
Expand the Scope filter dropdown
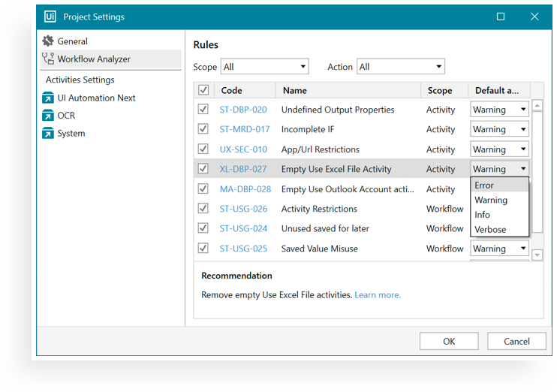pos(265,66)
